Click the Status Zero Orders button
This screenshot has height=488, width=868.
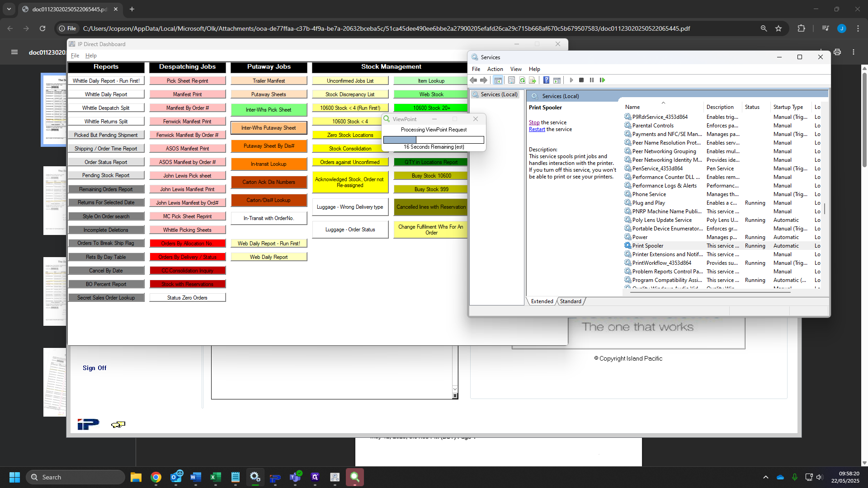click(x=187, y=298)
